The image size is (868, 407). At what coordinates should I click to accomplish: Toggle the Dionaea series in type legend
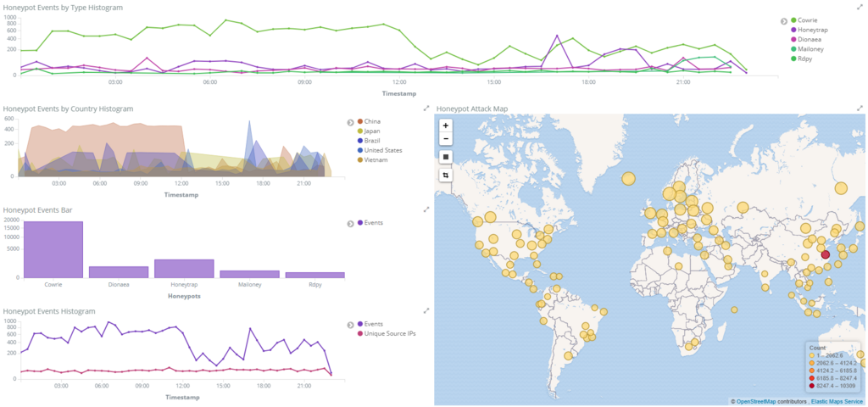click(806, 39)
